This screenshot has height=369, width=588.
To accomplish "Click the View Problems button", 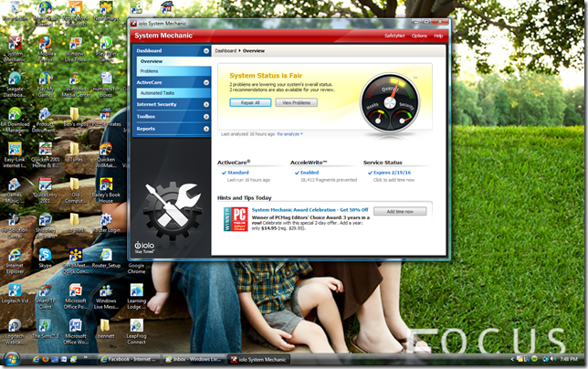I will click(296, 102).
